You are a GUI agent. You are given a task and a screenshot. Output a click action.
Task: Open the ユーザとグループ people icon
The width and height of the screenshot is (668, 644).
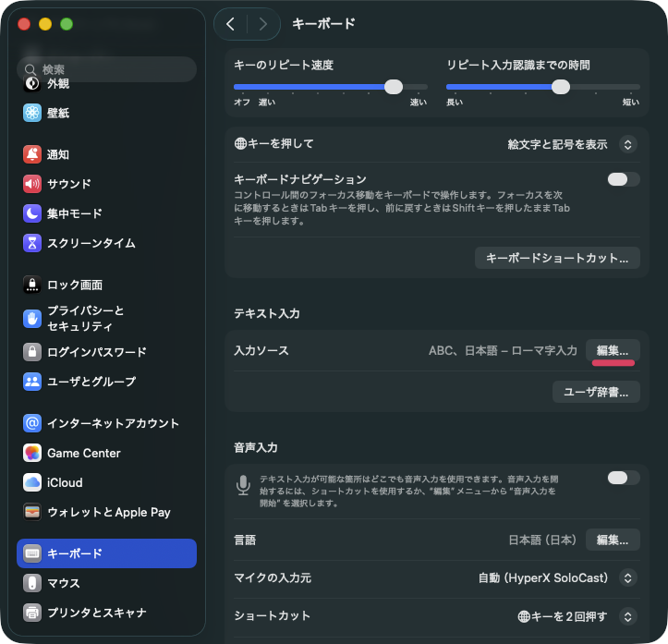pos(32,382)
